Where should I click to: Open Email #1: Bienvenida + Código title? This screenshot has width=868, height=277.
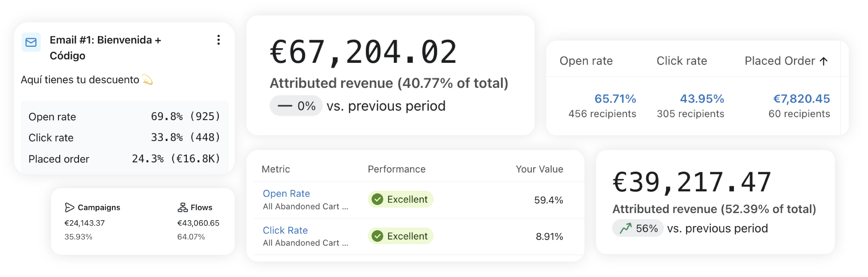(x=105, y=48)
